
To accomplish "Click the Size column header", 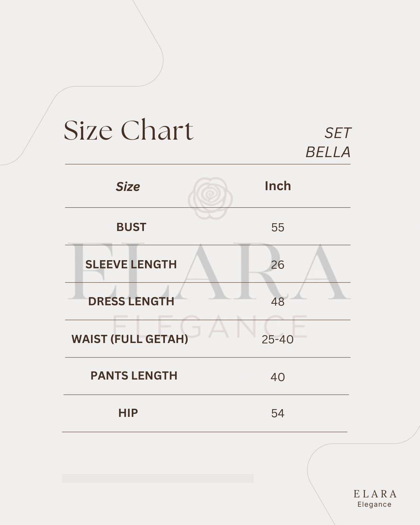I will 128,187.
